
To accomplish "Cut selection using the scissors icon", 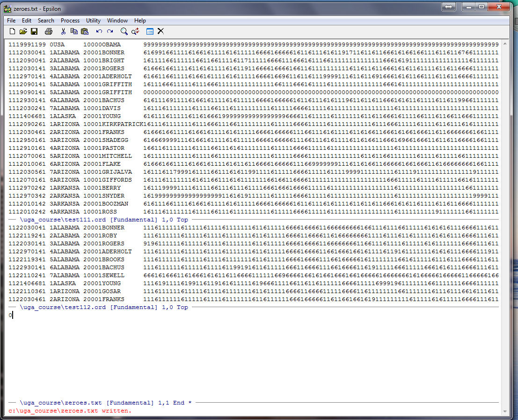I will coord(63,31).
